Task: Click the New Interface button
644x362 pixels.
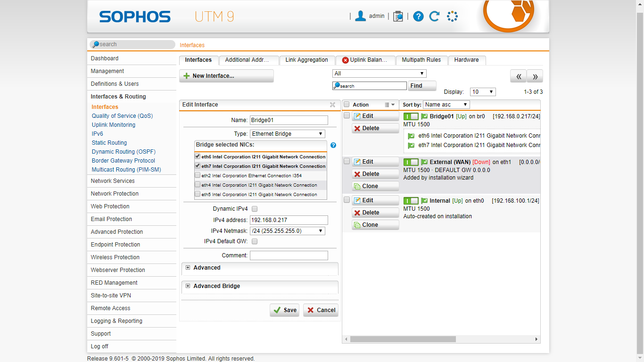Action: pos(226,76)
